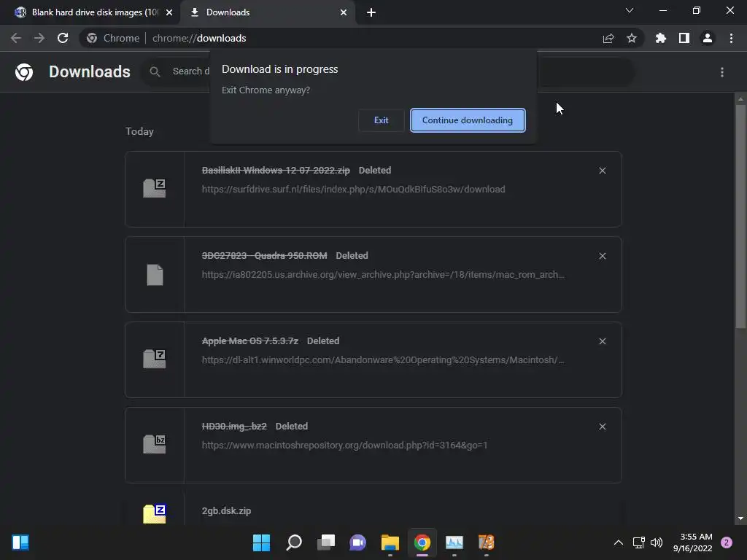Image resolution: width=747 pixels, height=560 pixels.
Task: Open the clock showing 3:55 AM
Action: click(x=693, y=542)
